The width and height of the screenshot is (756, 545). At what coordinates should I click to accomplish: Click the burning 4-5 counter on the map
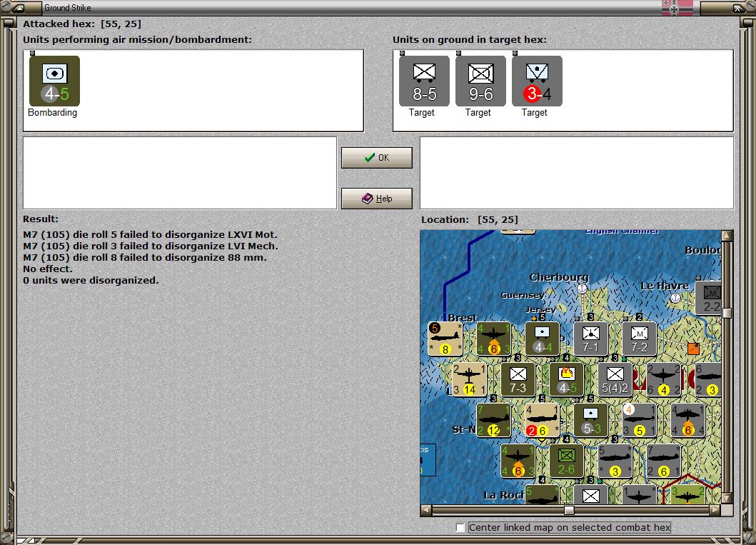pyautogui.click(x=568, y=379)
